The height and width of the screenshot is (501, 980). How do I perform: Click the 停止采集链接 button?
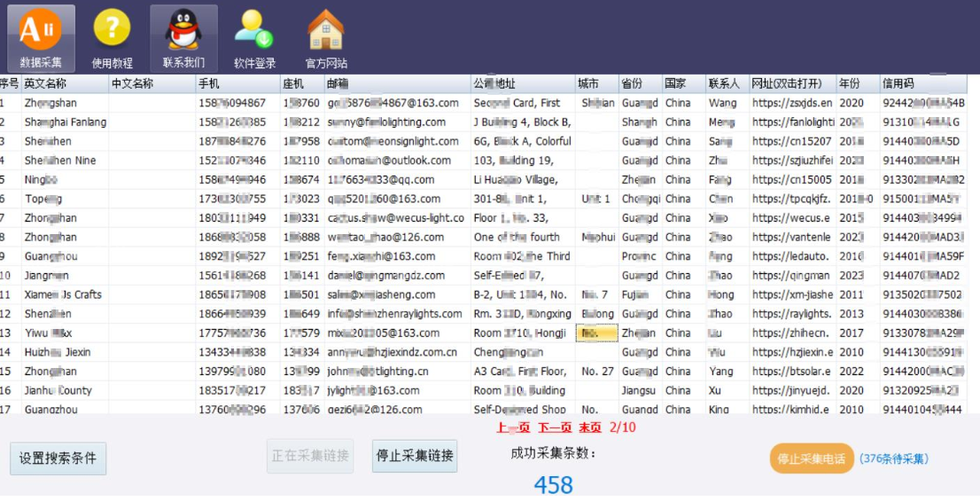pyautogui.click(x=415, y=456)
